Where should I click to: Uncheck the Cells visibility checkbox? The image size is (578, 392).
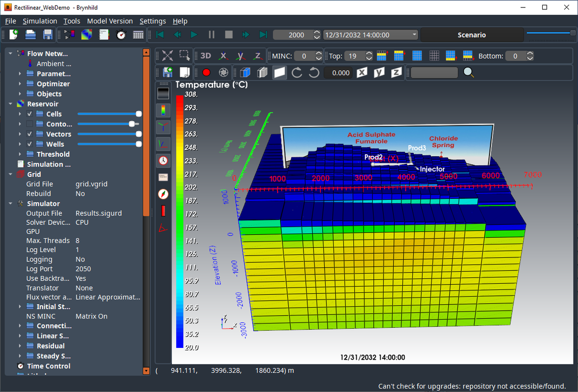point(30,114)
